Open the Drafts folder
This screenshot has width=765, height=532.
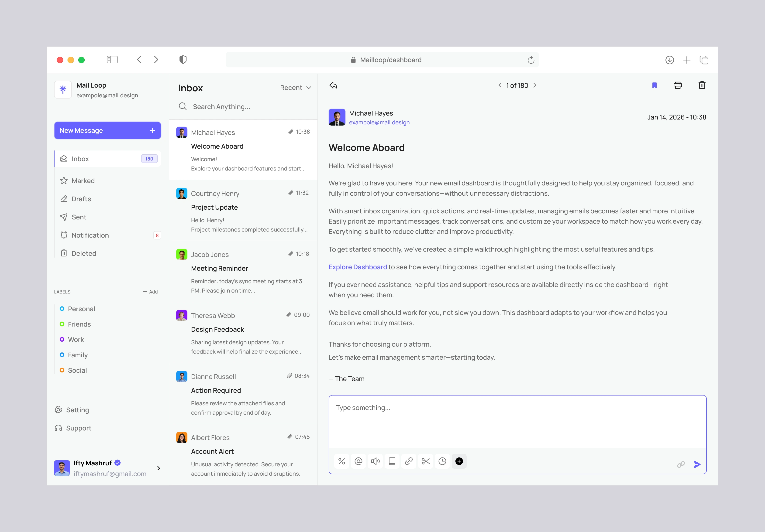81,199
